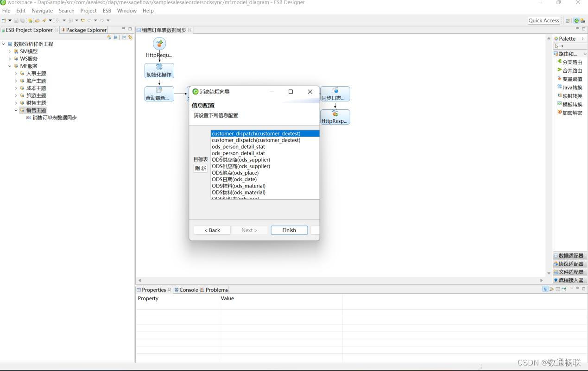Click the HttpResp... node in diagram
This screenshot has width=588, height=371.
click(335, 117)
